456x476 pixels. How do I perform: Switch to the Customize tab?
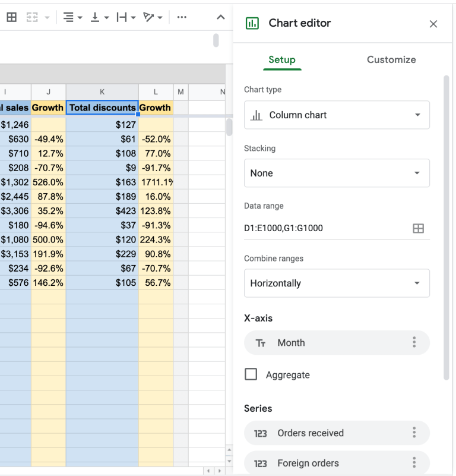tap(391, 59)
